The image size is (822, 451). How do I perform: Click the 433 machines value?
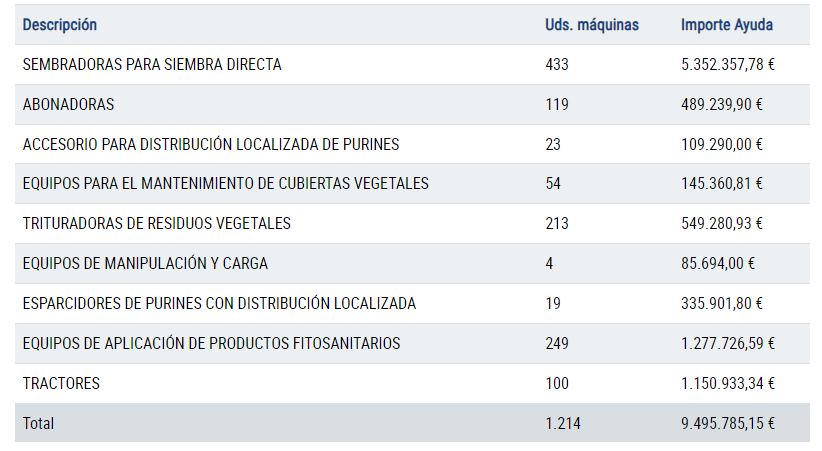click(557, 65)
